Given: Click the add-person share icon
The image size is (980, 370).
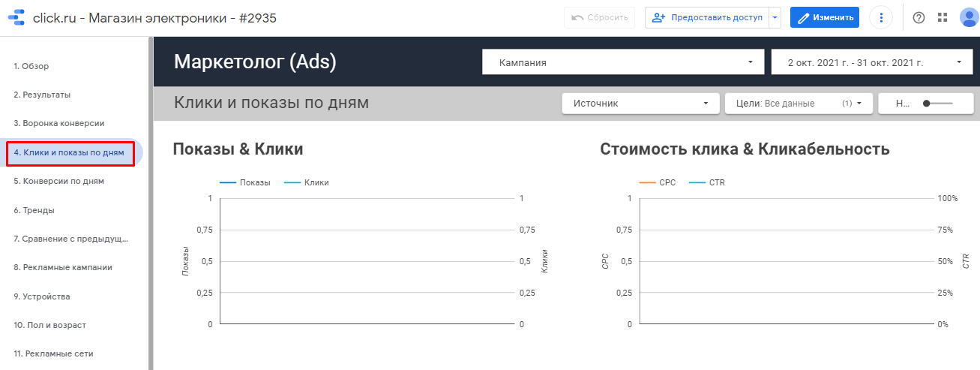Looking at the screenshot, I should click(x=659, y=18).
